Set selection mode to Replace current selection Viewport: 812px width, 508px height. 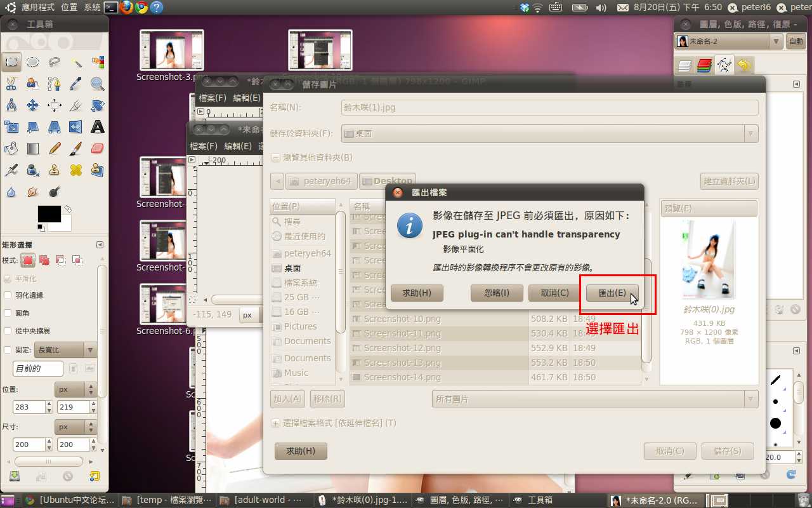28,260
